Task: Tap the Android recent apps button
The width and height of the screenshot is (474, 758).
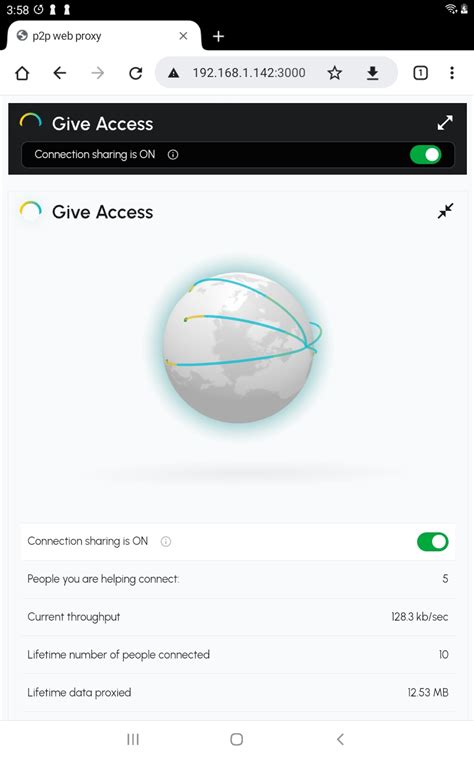Action: tap(133, 739)
